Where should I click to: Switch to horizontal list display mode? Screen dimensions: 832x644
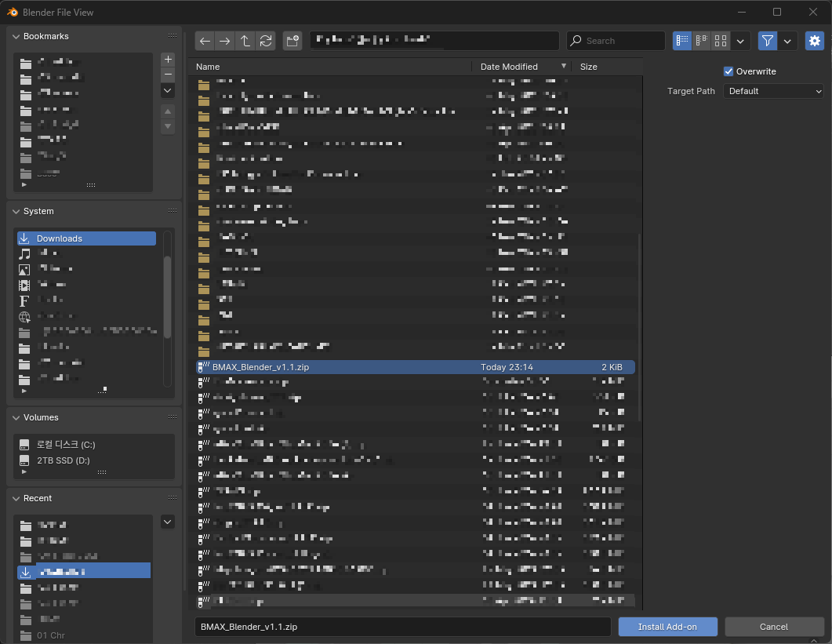pos(702,41)
